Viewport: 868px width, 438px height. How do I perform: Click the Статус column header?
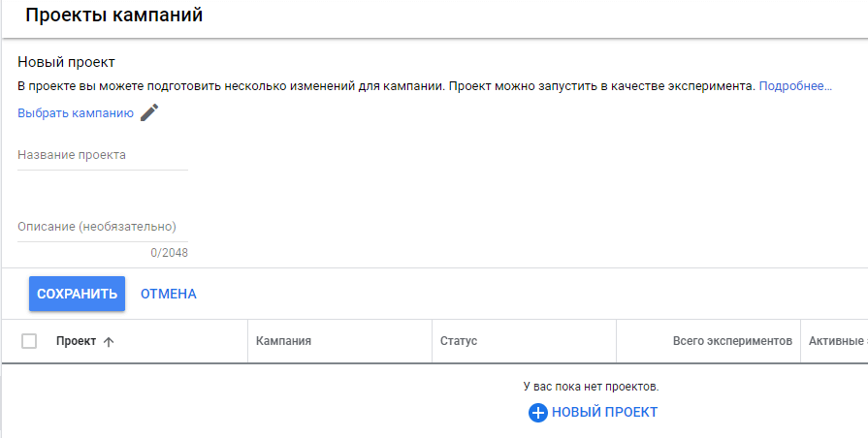[x=459, y=341]
